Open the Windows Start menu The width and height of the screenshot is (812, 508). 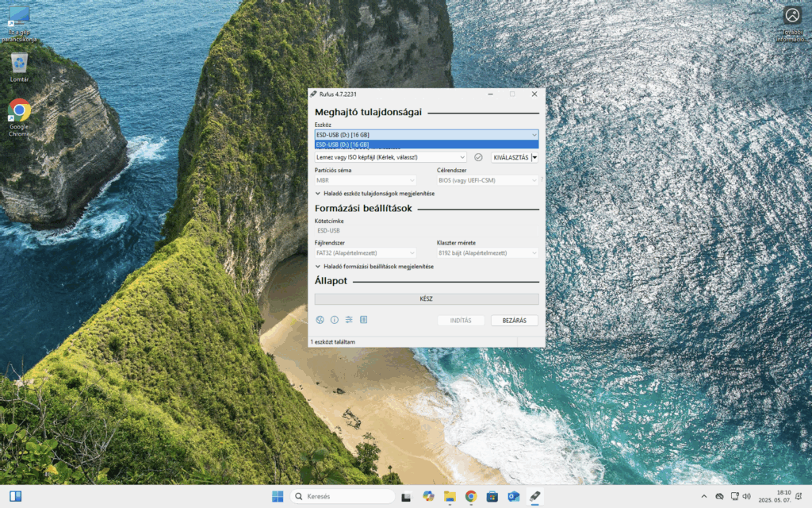coord(278,496)
